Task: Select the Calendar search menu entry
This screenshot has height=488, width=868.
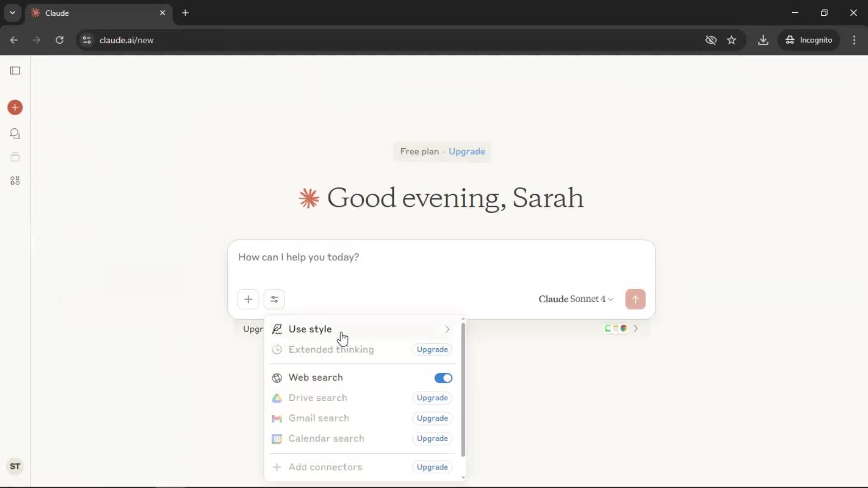Action: point(362,439)
